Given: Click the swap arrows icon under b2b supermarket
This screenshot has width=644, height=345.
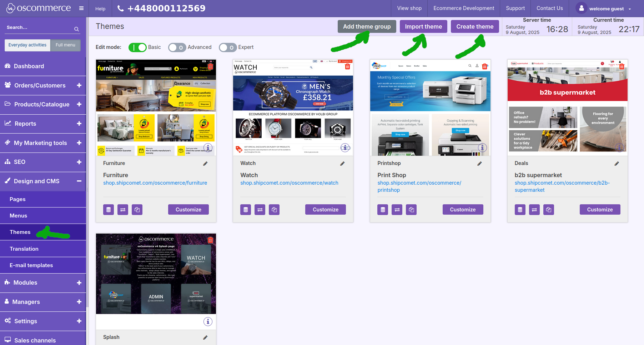Looking at the screenshot, I should pos(534,210).
